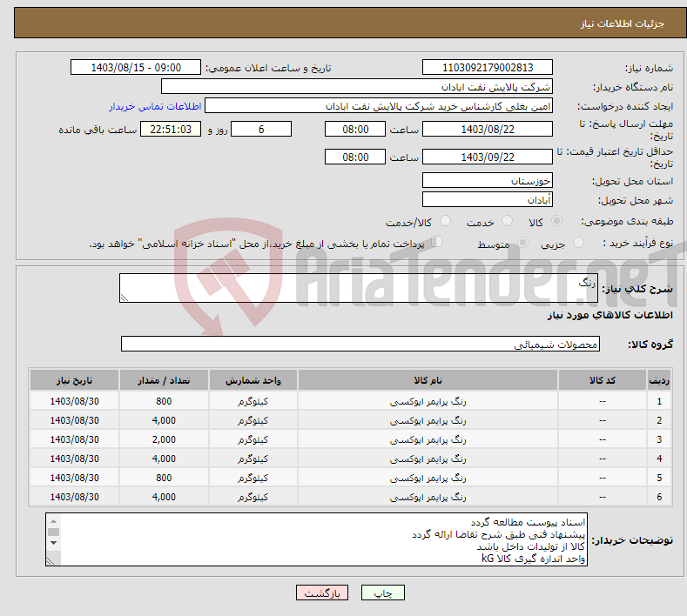Image resolution: width=687 pixels, height=616 pixels.
Task: Click quantity 2,000 in row 3
Action: [x=164, y=439]
